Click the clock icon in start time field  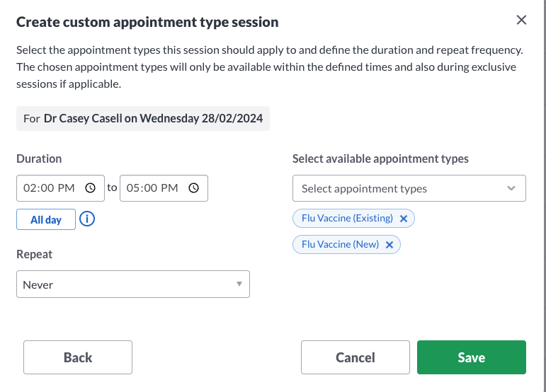click(90, 188)
